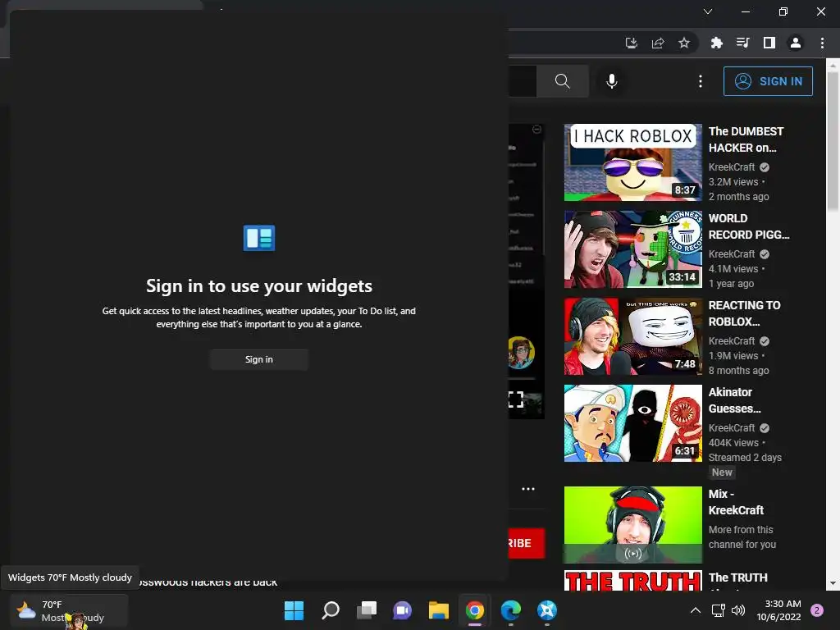Viewport: 840px width, 630px height.
Task: Open the I HACK ROBLOX video thumbnail
Action: 633,162
